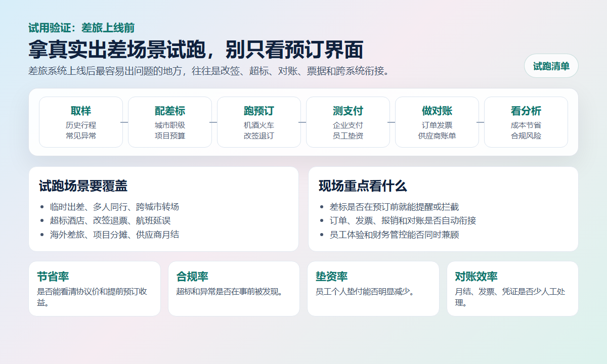Image resolution: width=607 pixels, height=364 pixels.
Task: Select the bullet 临时出差、多人同行、跨城市转场
Action: (114, 207)
